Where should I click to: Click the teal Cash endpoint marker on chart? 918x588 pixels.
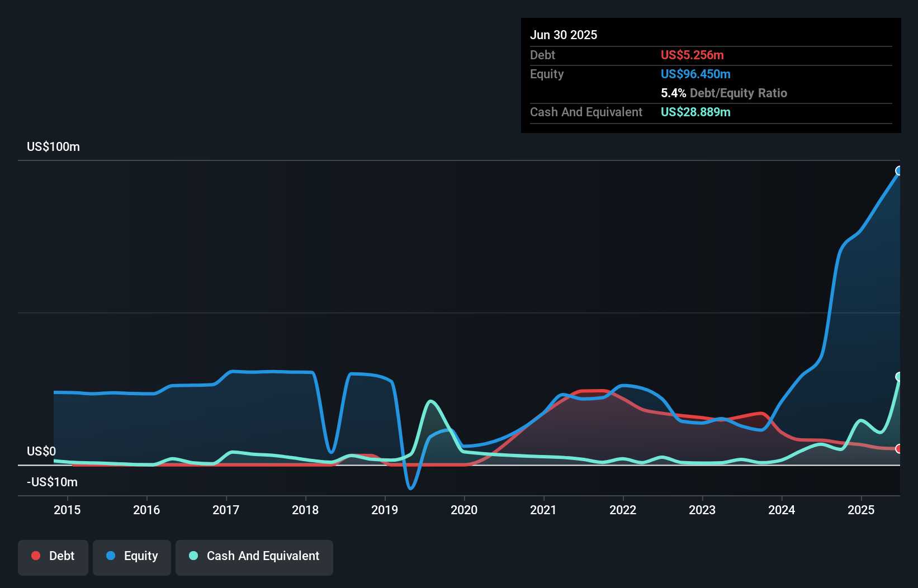coord(899,377)
